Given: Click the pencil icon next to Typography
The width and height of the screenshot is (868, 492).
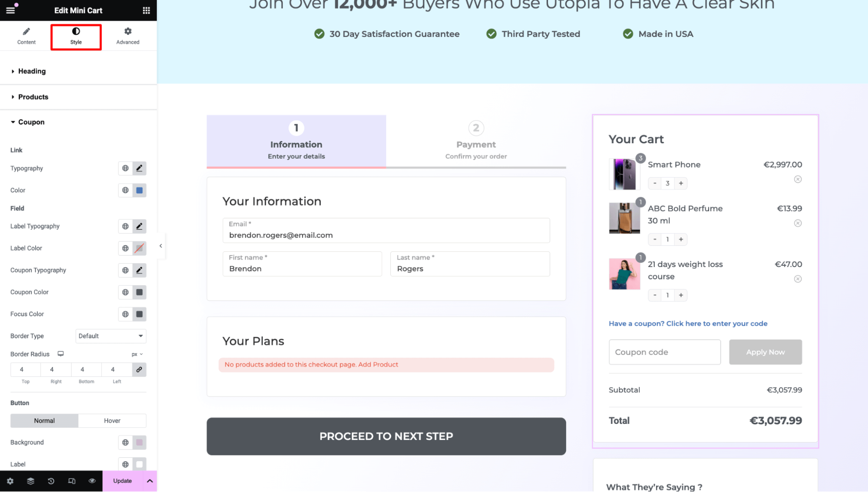Looking at the screenshot, I should click(139, 168).
